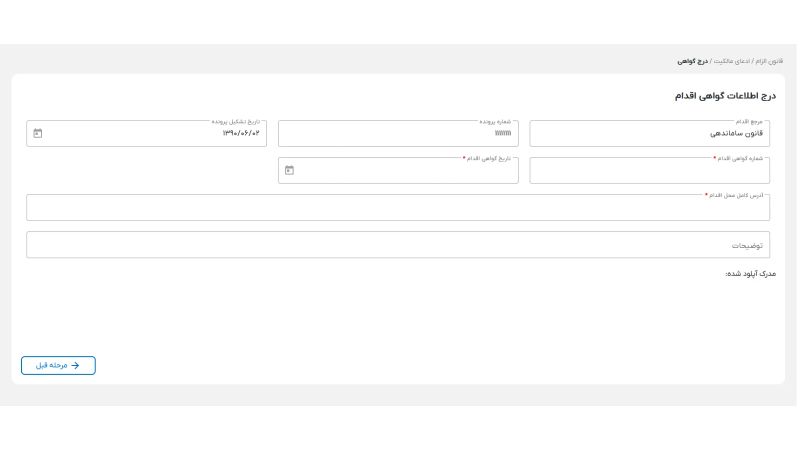Click the قانون ساماندهی value in مرجع اقدام
This screenshot has width=800, height=450.
pyautogui.click(x=737, y=133)
